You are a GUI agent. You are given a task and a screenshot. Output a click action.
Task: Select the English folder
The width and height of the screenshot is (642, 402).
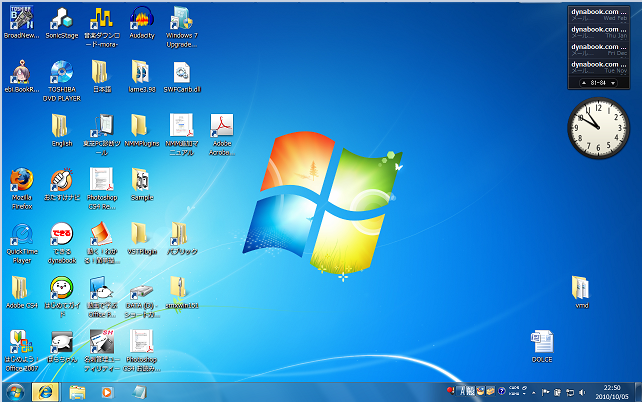click(x=62, y=130)
